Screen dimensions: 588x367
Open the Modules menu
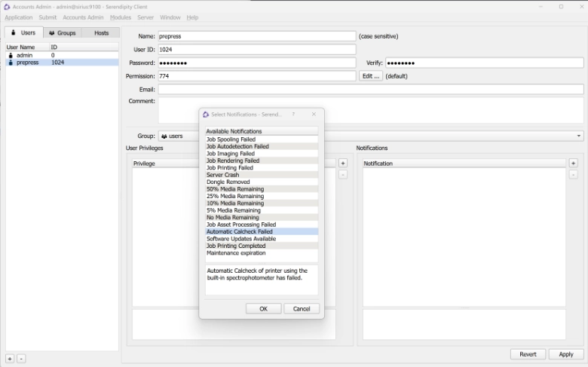[121, 17]
